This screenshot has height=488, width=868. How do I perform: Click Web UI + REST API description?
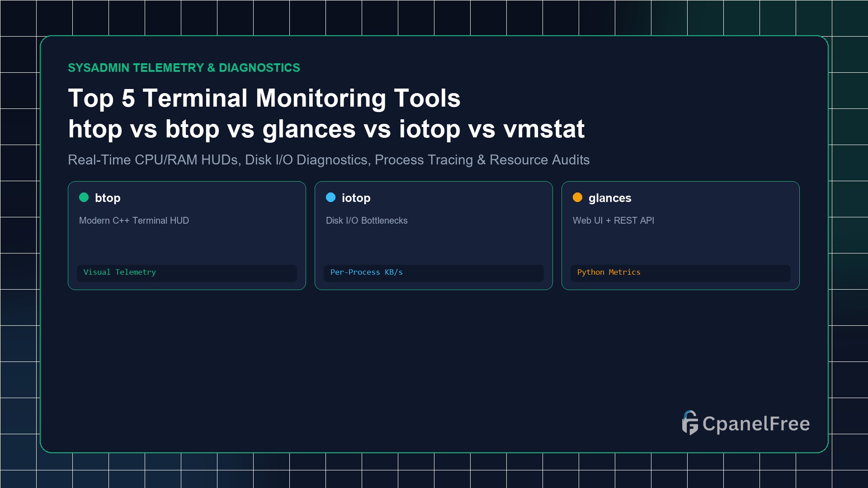[x=613, y=221]
